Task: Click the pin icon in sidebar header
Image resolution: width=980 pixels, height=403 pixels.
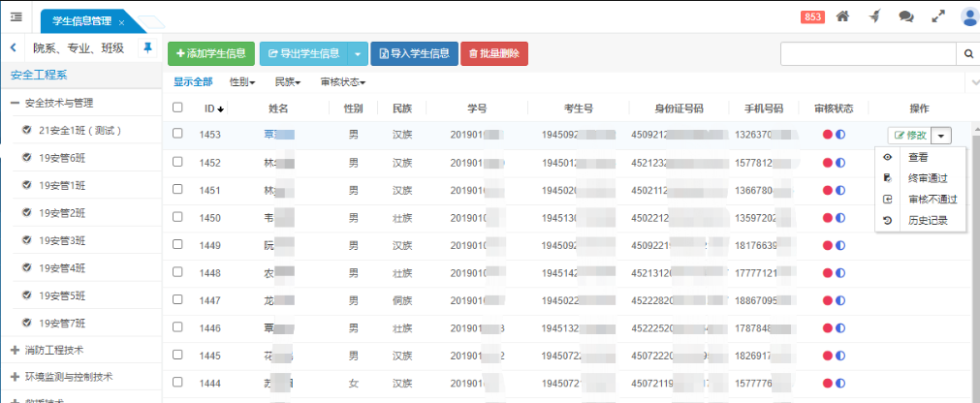Action: point(147,47)
